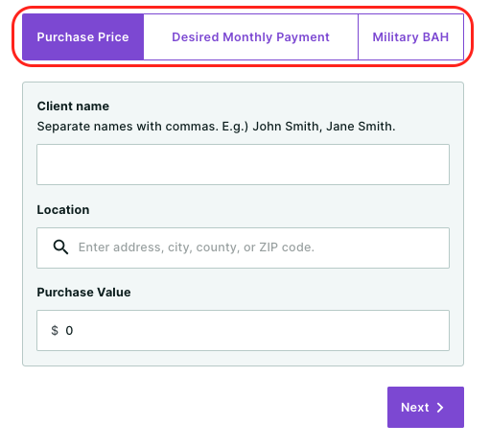This screenshot has height=448, width=490.
Task: Open the Military BAH tab
Action: click(x=410, y=36)
